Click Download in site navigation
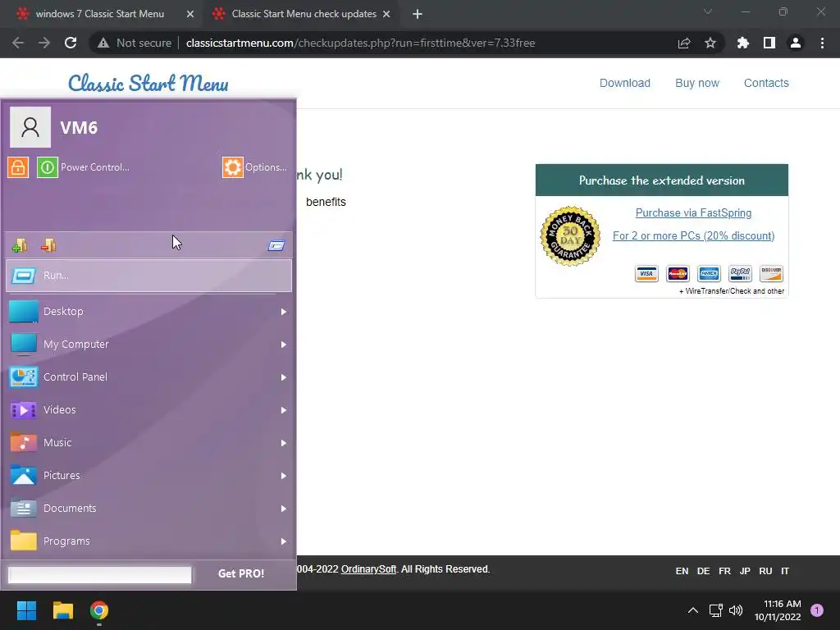Image resolution: width=840 pixels, height=630 pixels. (624, 83)
